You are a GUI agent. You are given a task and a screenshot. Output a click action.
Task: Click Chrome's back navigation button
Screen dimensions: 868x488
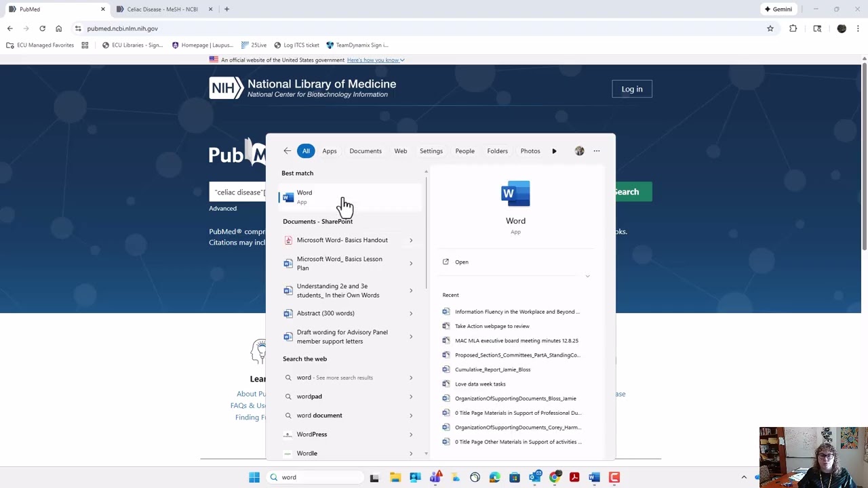[x=9, y=28]
